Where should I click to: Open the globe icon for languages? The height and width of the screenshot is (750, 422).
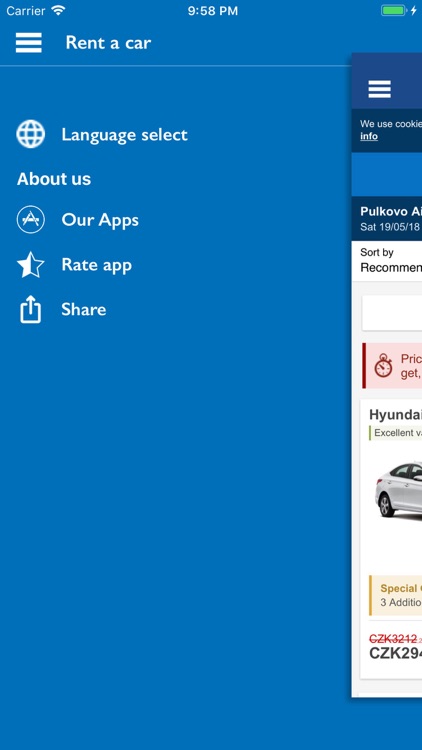tap(31, 134)
